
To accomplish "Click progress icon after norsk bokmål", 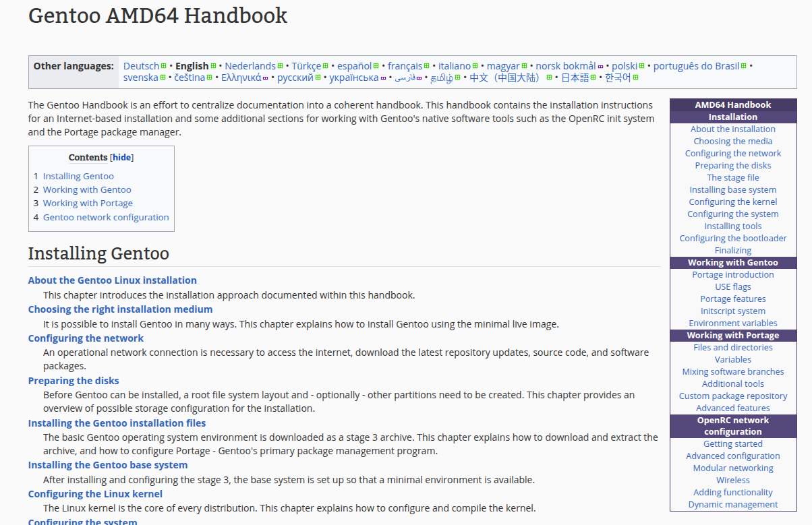I will point(600,66).
